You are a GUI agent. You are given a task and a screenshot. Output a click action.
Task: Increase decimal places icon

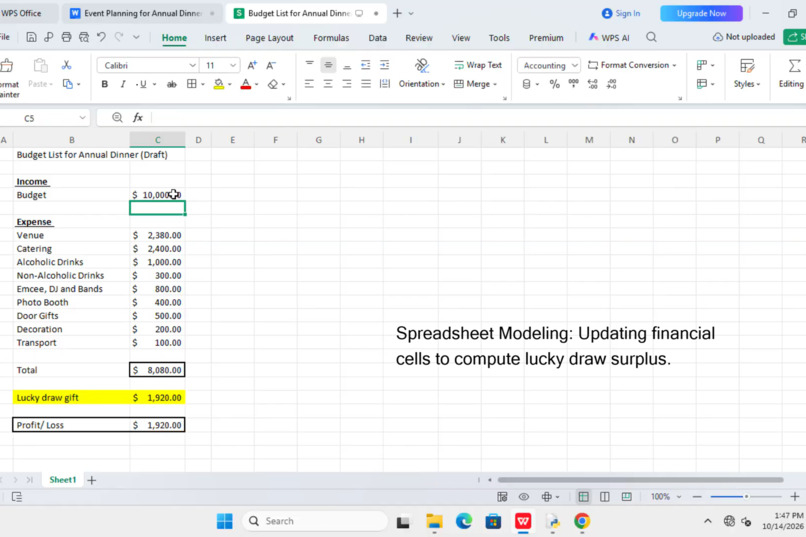click(593, 84)
